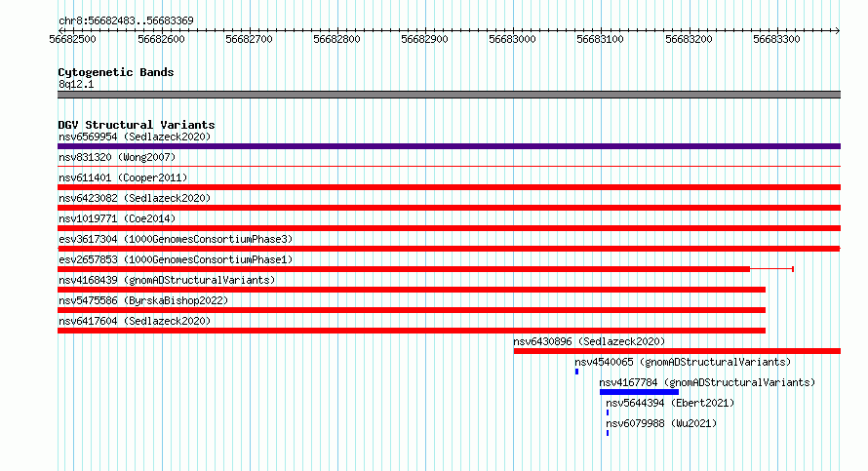Click the 8q12.1 band label
Viewport: 868px width, 471px height.
click(x=76, y=84)
